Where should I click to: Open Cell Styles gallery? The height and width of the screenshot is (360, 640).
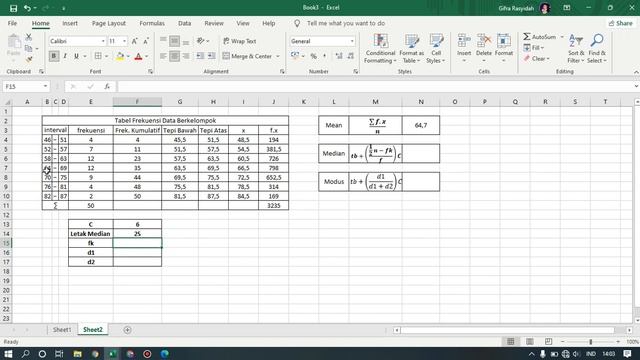(x=436, y=49)
